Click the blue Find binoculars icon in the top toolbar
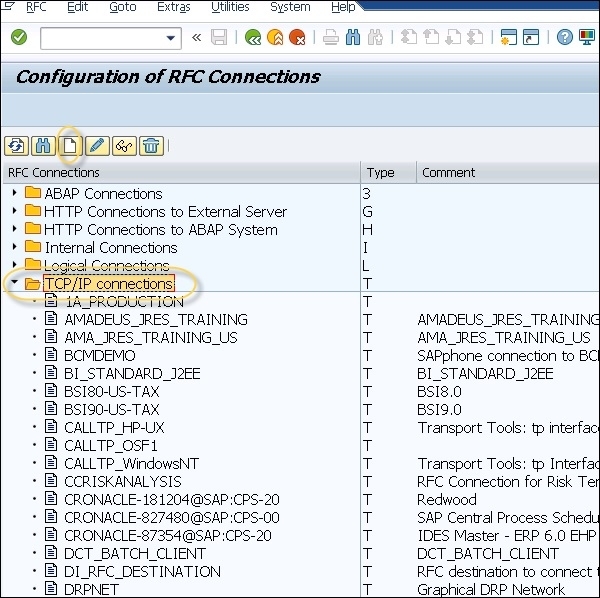 coord(353,37)
